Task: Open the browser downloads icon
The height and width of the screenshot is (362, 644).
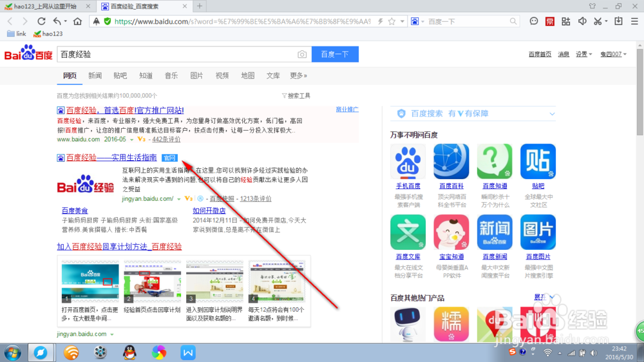Action: 618,21
